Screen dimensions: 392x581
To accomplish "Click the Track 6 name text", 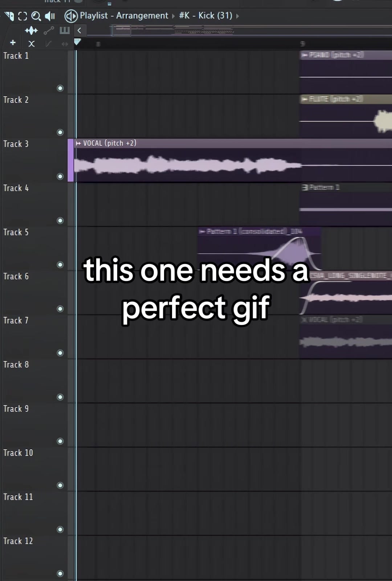I will click(16, 276).
